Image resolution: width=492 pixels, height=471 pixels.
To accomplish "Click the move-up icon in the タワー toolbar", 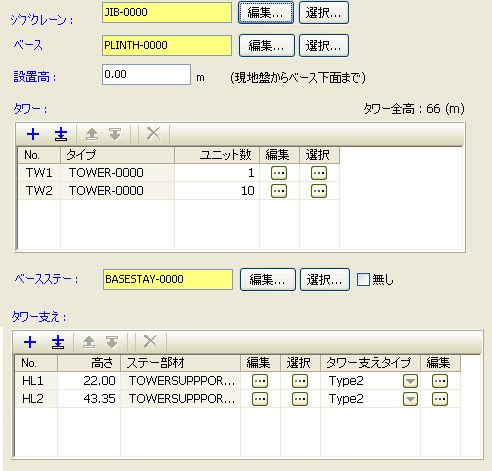I will pyautogui.click(x=92, y=134).
